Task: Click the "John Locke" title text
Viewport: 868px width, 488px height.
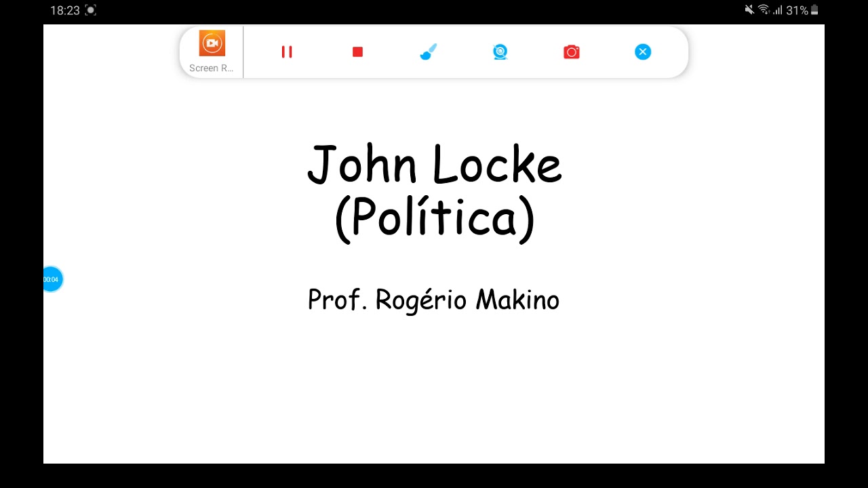Action: point(435,164)
